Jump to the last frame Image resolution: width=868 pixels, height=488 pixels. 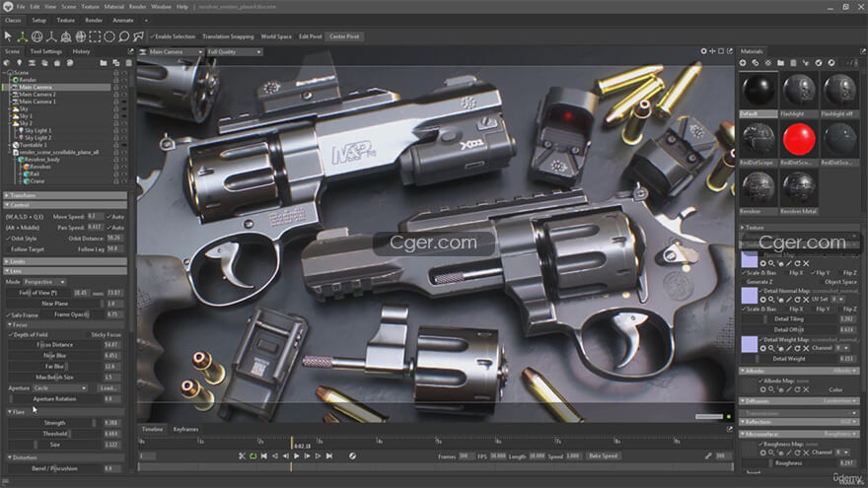pos(329,455)
